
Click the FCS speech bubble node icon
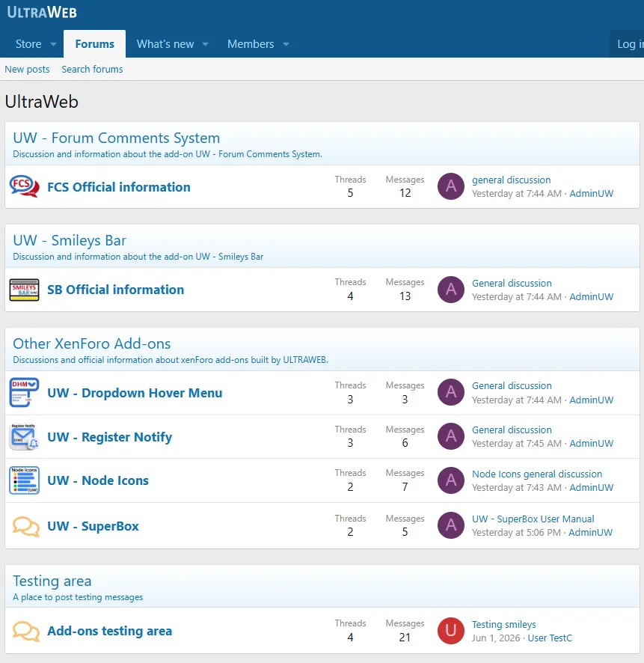(x=25, y=186)
